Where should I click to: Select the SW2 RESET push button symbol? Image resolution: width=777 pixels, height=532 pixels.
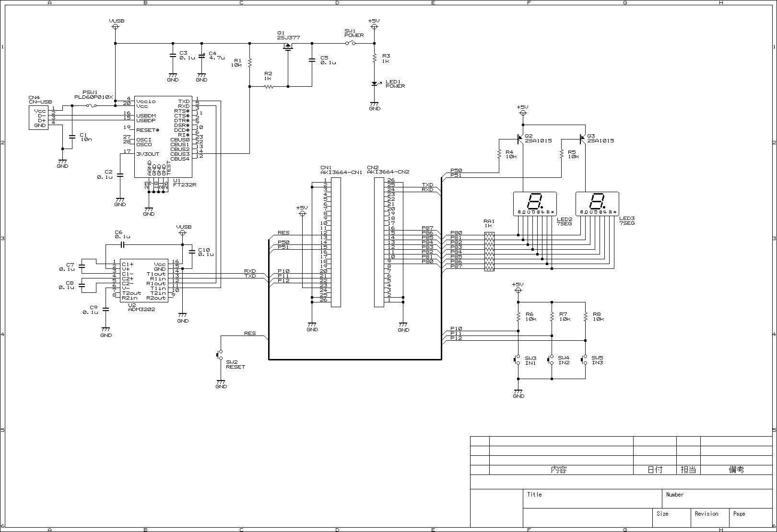pyautogui.click(x=221, y=355)
